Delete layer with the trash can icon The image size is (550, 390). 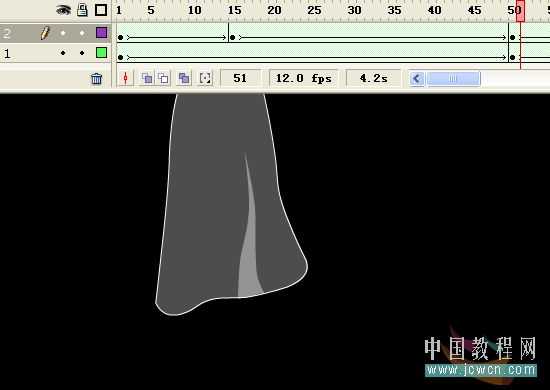click(x=96, y=79)
